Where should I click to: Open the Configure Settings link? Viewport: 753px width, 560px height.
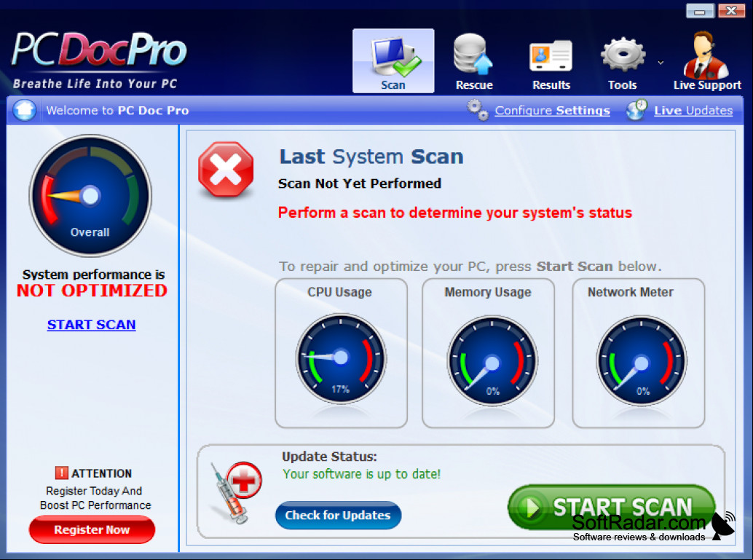552,111
